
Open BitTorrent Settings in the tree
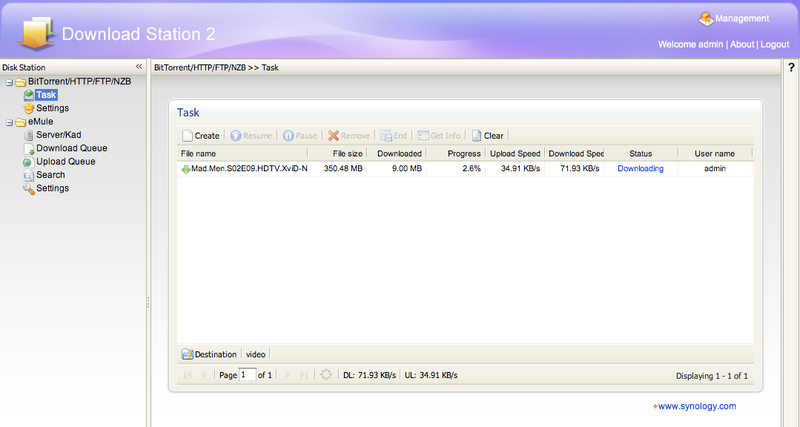point(52,108)
